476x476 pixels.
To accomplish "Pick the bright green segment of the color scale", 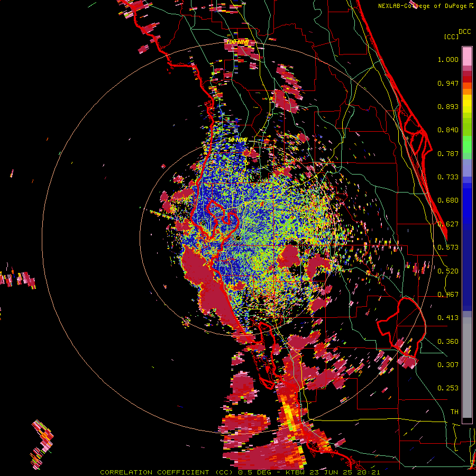I will click(x=467, y=144).
